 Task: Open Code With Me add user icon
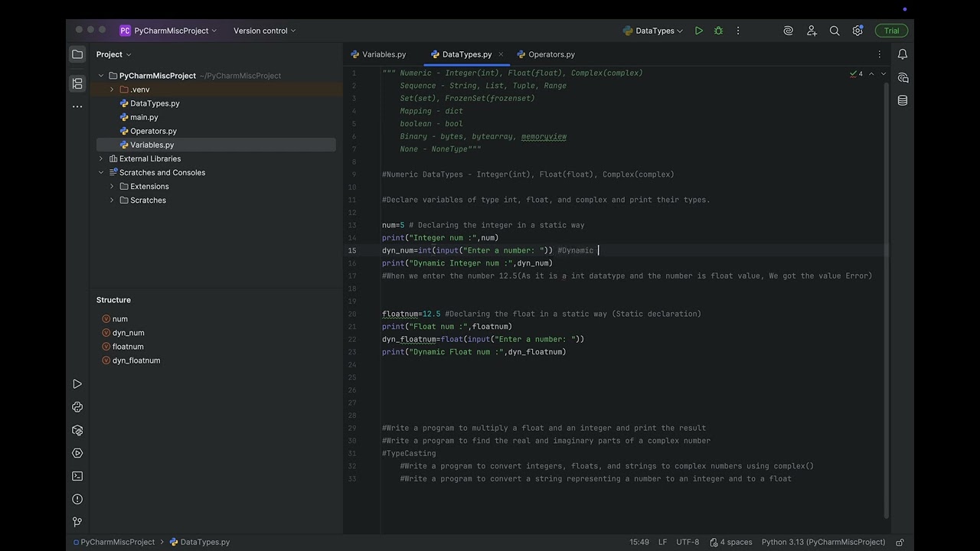pyautogui.click(x=812, y=31)
